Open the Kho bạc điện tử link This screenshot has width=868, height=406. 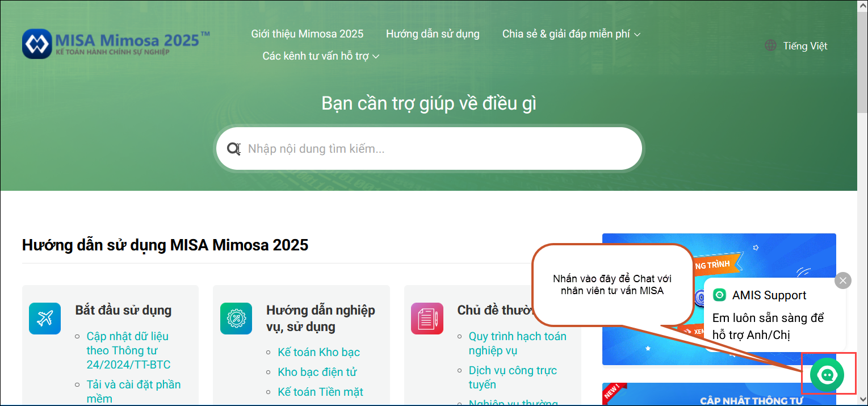(x=317, y=372)
